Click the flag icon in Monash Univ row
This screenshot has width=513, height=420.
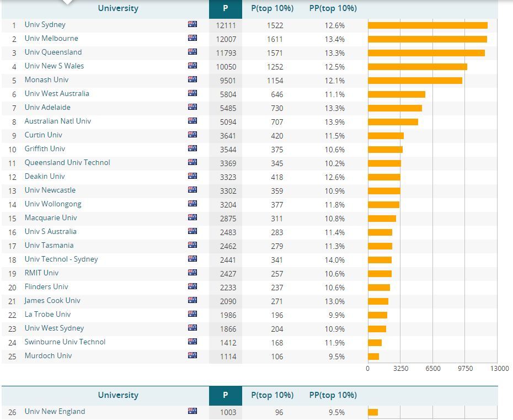193,79
